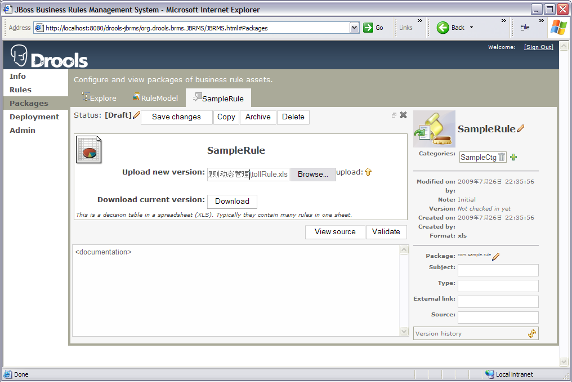This screenshot has height=382, width=572.
Task: Expand the toolbar overflow chevron after Back
Action: click(x=504, y=21)
